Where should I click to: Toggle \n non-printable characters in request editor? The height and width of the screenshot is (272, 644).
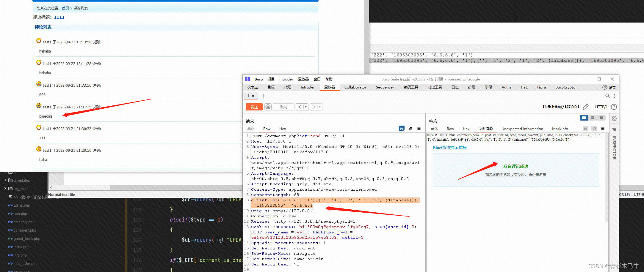(x=410, y=128)
